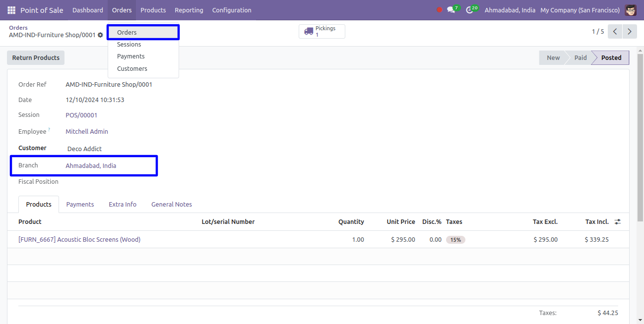Expand the Reporting menu
Screen dimensions: 644x324
[189, 10]
